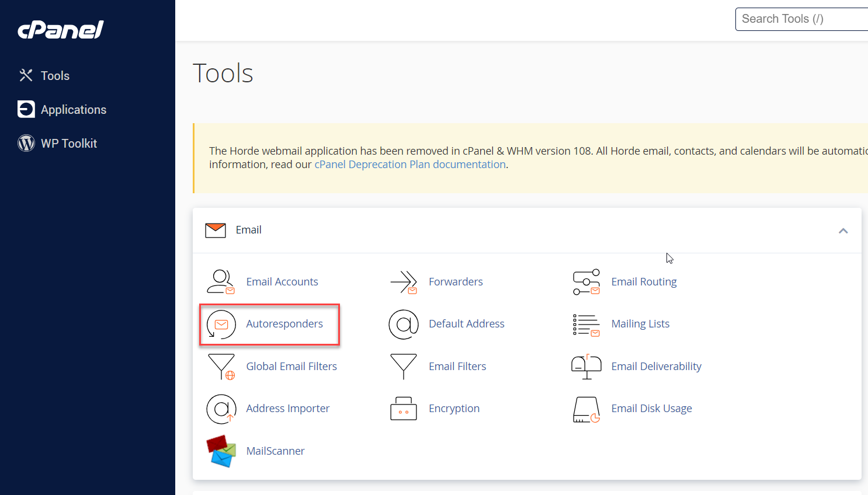Click the Email Filters funnel icon

[404, 367]
